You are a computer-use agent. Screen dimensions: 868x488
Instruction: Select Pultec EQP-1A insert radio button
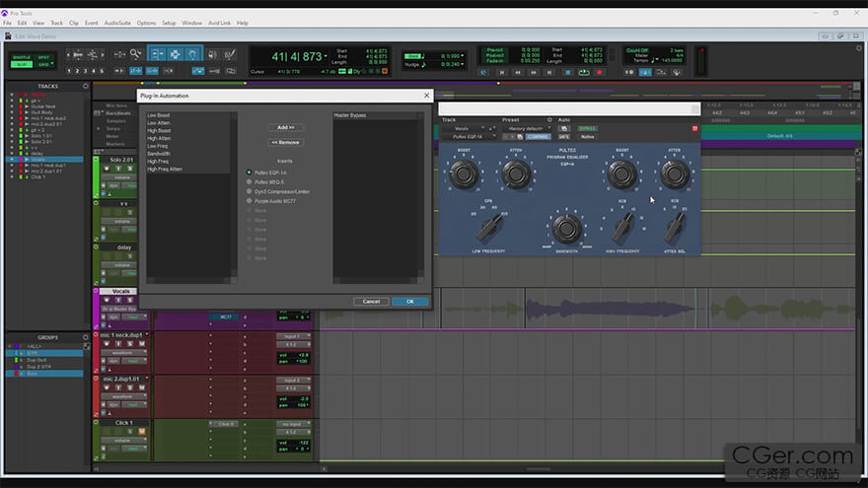(250, 173)
